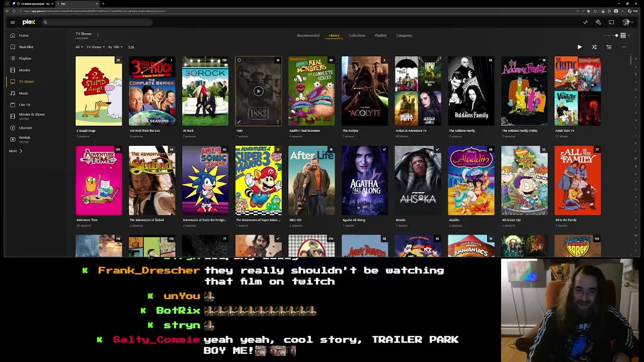This screenshot has width=644, height=362.
Task: Open the three-dot menu on 1883 poster
Action: pyautogui.click(x=278, y=121)
